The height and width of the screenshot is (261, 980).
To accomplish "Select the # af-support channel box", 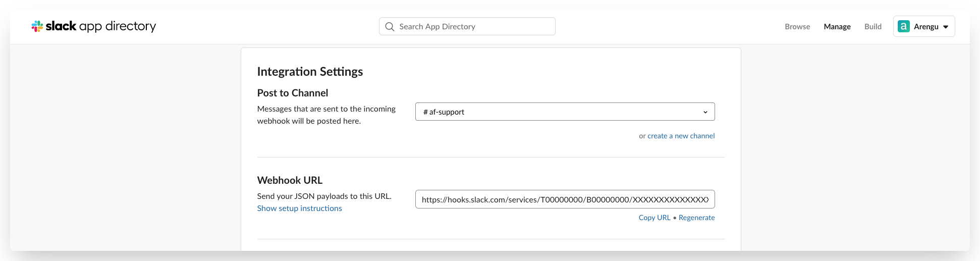I will 555,112.
